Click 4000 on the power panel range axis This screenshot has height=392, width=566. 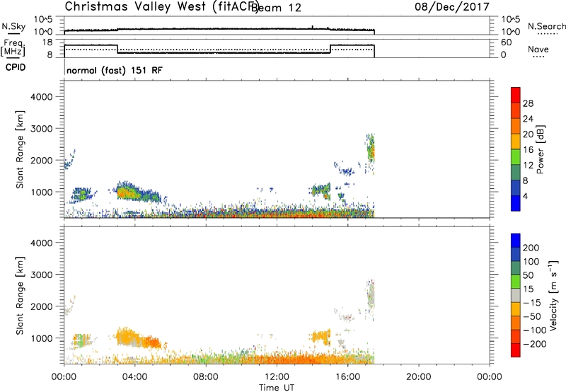pyautogui.click(x=42, y=97)
